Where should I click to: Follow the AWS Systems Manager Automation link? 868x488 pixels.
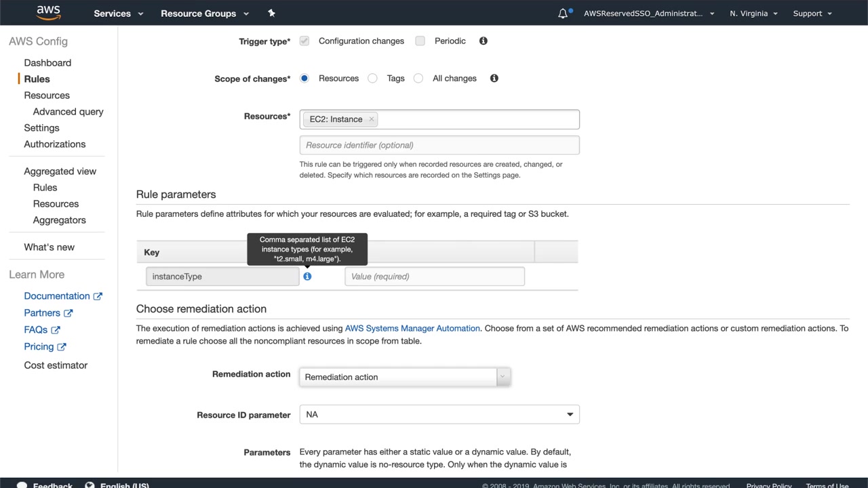[x=412, y=328]
